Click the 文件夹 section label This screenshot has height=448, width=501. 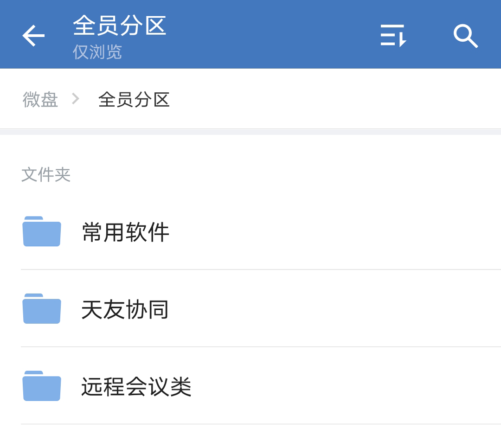pos(46,175)
